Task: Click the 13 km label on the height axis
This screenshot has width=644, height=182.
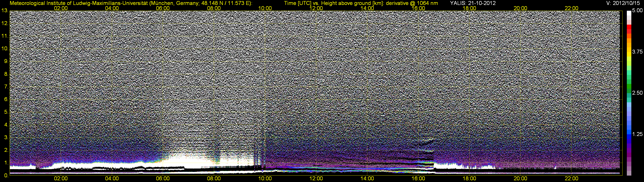Action: coord(5,11)
